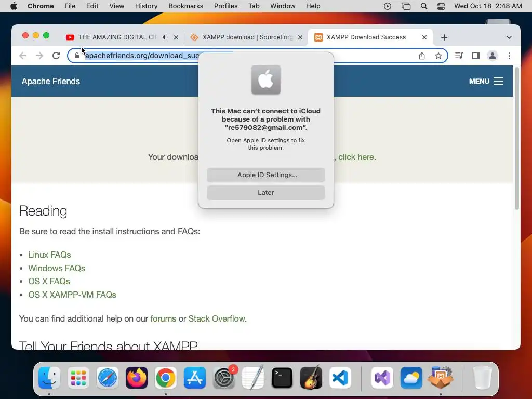The width and height of the screenshot is (532, 399).
Task: Go to Apache Friends home logo
Action: click(x=51, y=82)
